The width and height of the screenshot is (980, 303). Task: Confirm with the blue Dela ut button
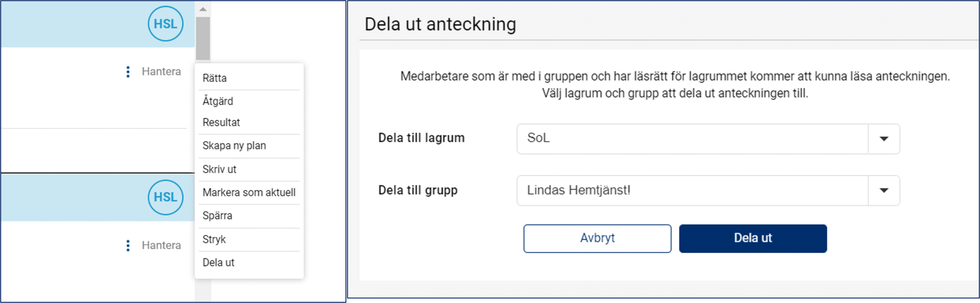click(753, 238)
